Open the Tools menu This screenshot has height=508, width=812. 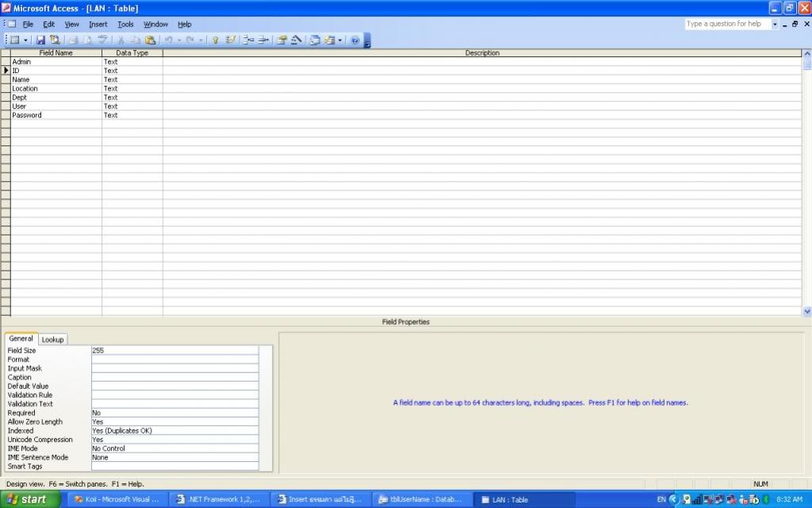125,25
